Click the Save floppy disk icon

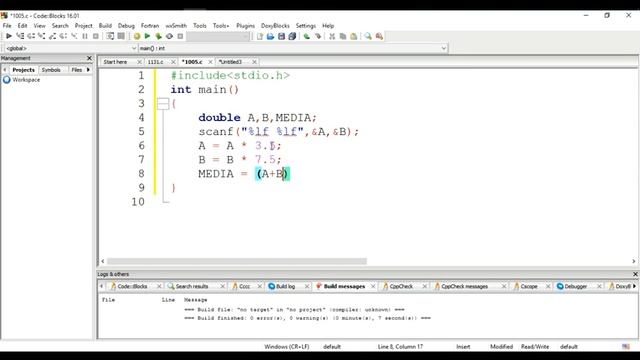[281, 36]
